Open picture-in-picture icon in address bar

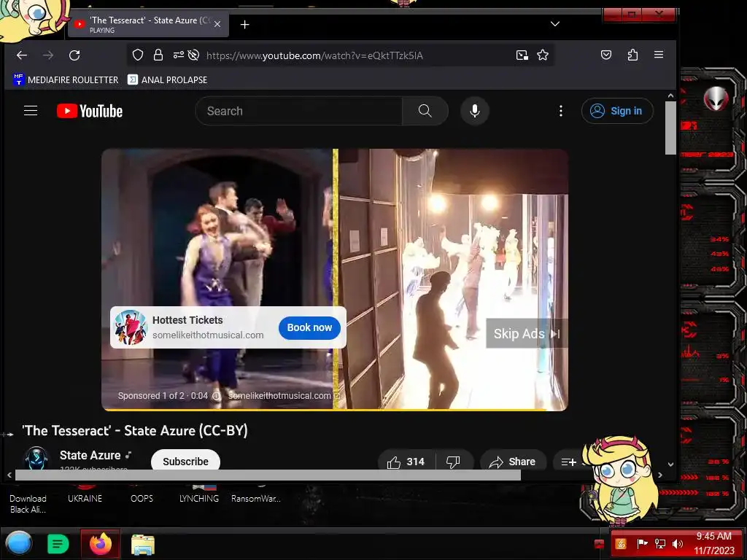522,55
